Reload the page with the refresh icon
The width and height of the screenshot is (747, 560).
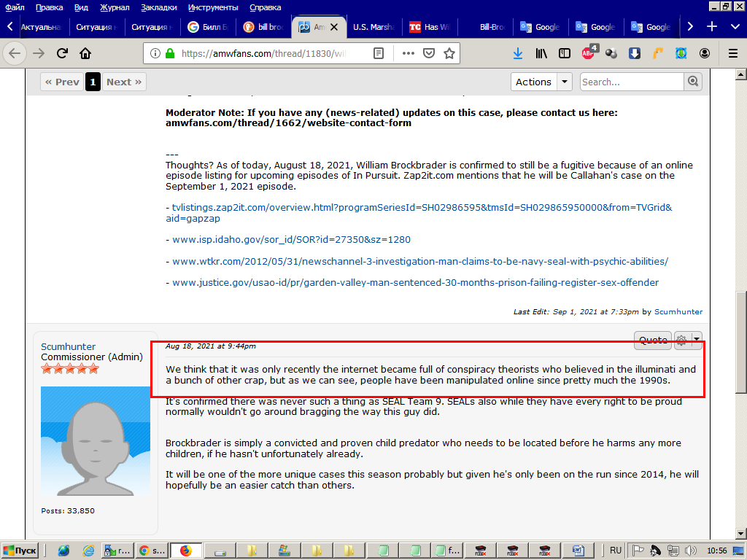(x=62, y=53)
